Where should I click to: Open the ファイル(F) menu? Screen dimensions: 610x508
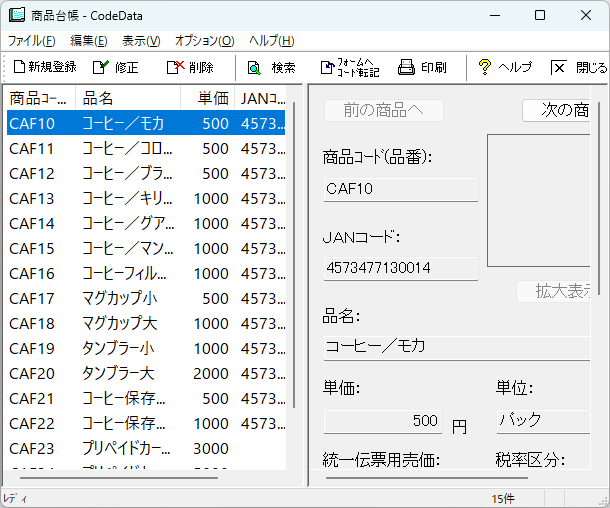point(32,40)
